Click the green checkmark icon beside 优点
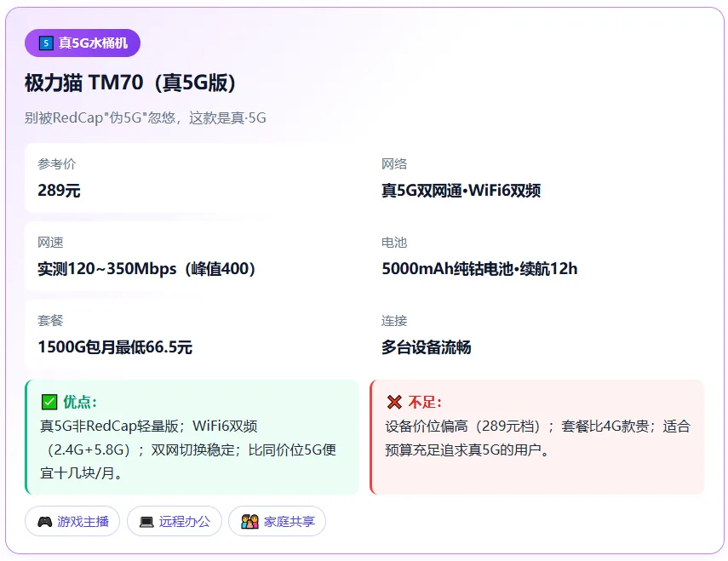The width and height of the screenshot is (728, 561). (x=49, y=402)
